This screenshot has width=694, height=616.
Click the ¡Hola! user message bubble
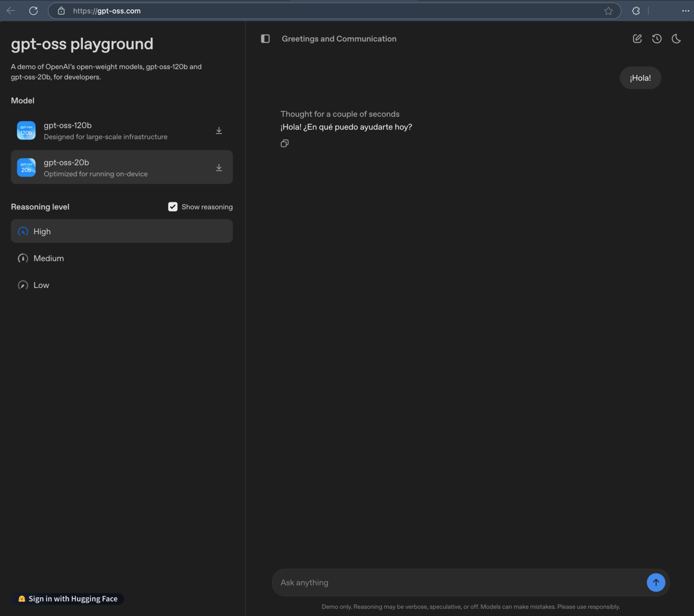point(640,78)
